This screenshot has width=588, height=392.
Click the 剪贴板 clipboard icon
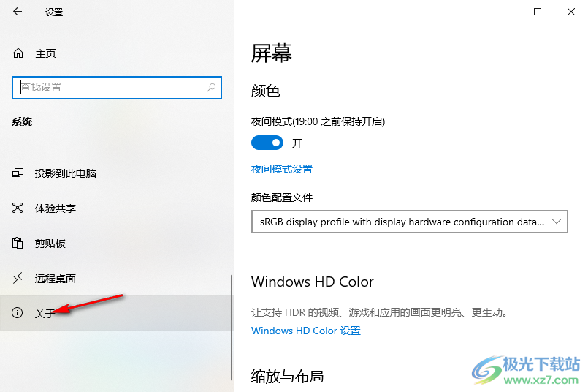click(18, 243)
